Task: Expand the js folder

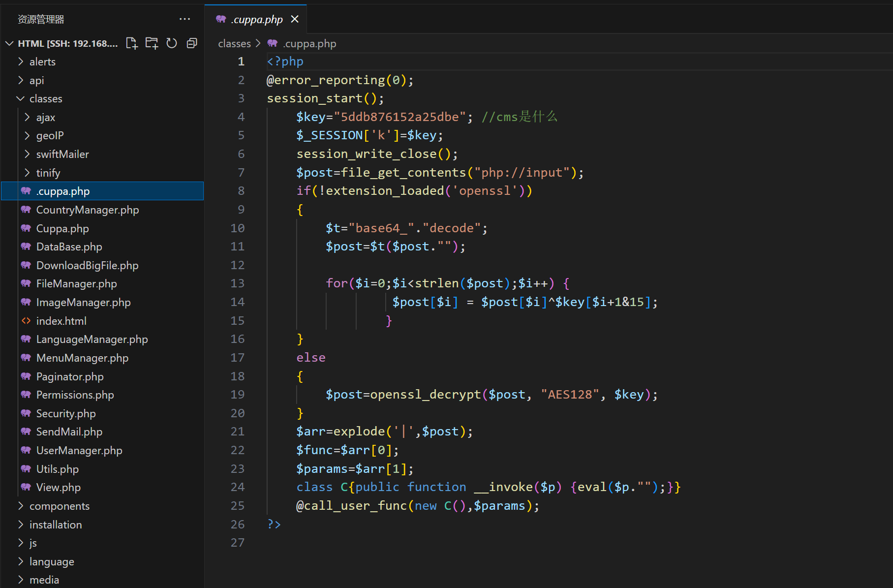Action: (x=21, y=543)
